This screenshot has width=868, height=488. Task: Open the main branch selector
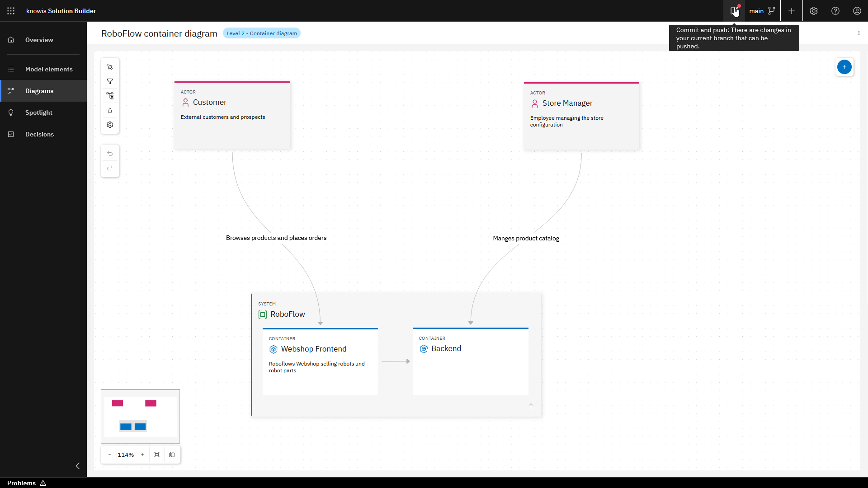pyautogui.click(x=762, y=10)
